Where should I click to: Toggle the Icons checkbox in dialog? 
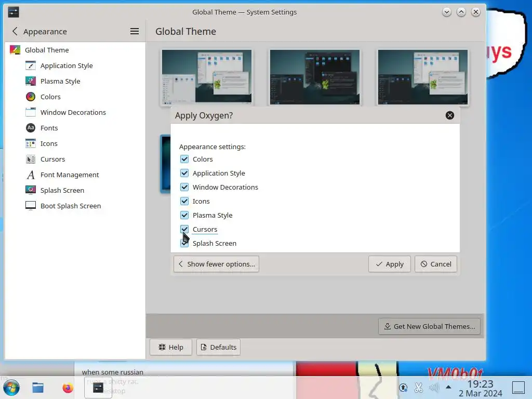tap(184, 201)
